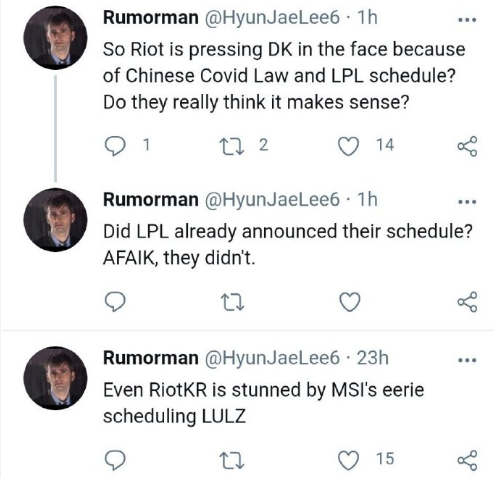Open more options on first tweet
The width and height of the screenshot is (494, 478).
pyautogui.click(x=467, y=20)
